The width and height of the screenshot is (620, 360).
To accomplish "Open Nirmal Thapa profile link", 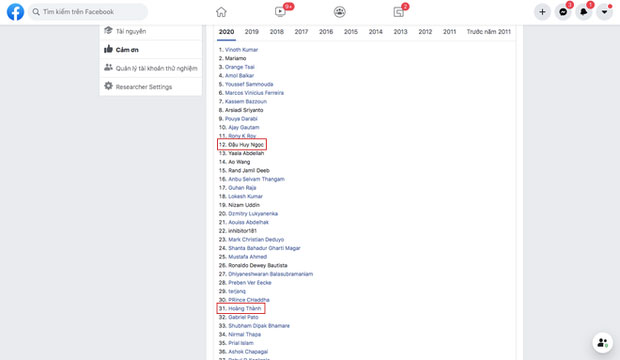I will click(x=244, y=335).
